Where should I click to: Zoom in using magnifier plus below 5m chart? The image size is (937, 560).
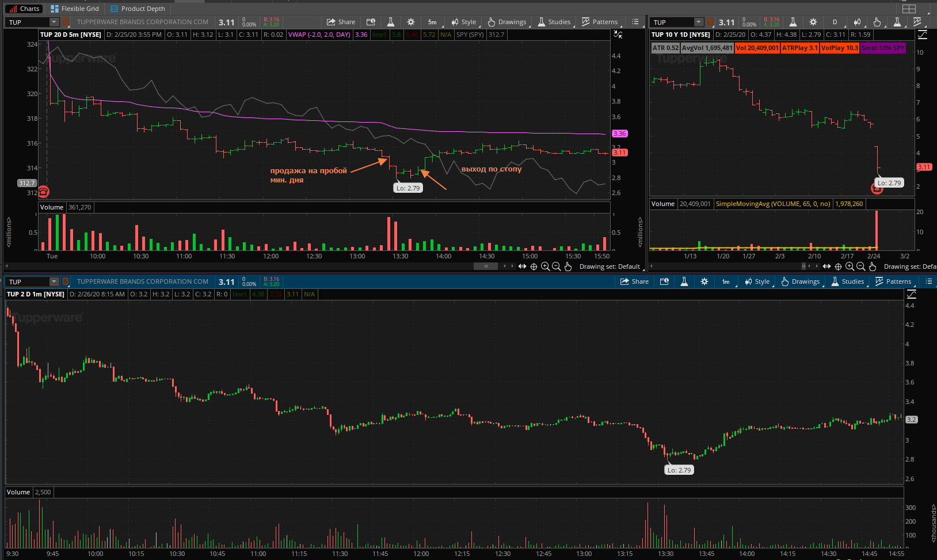pos(545,266)
